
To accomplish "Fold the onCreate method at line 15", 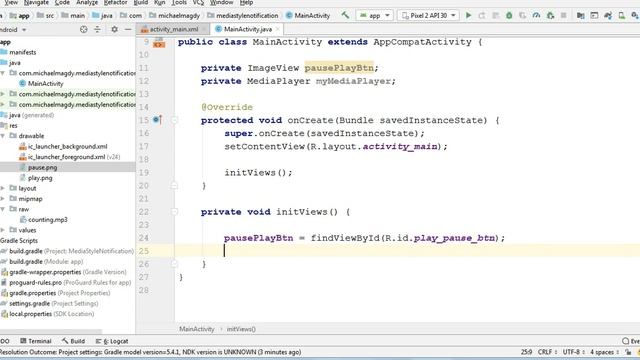I will click(174, 120).
